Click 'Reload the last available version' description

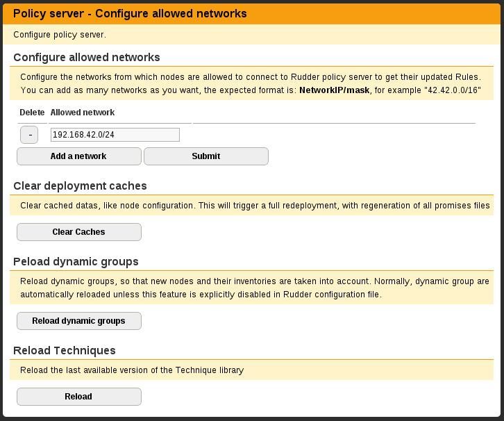(x=132, y=370)
